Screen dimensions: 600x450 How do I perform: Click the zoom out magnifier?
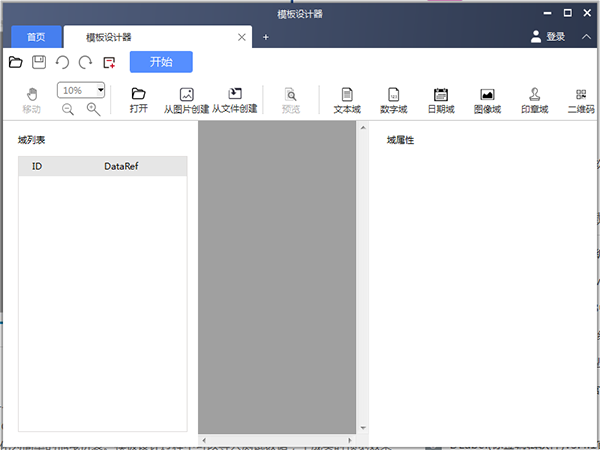(x=68, y=109)
